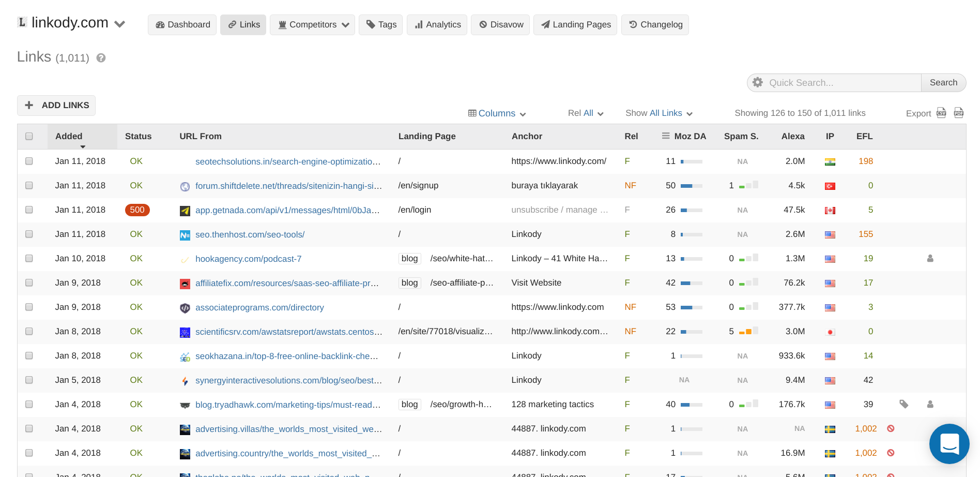The image size is (980, 477).
Task: Toggle the select-all checkbox in table header
Action: click(29, 137)
